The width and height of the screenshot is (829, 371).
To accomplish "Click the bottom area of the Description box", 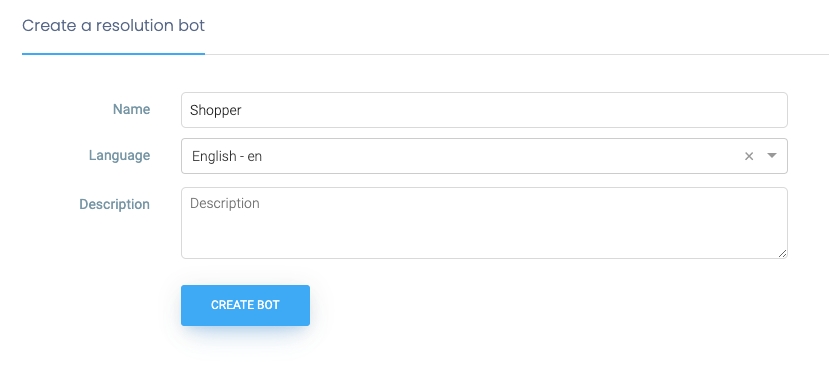I will coord(484,246).
